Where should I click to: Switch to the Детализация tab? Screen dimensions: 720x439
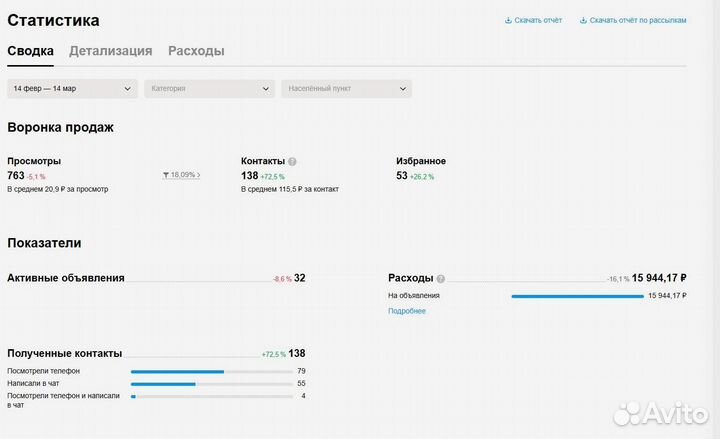110,51
